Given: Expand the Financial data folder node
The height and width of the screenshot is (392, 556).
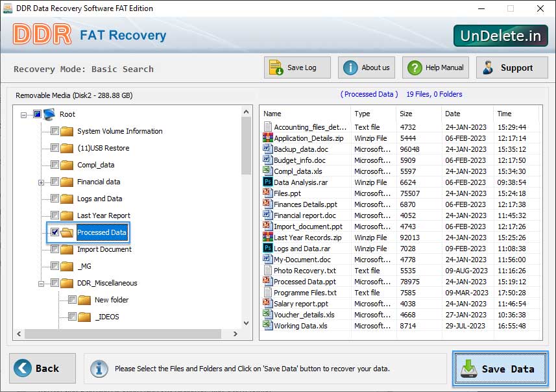Looking at the screenshot, I should [41, 182].
